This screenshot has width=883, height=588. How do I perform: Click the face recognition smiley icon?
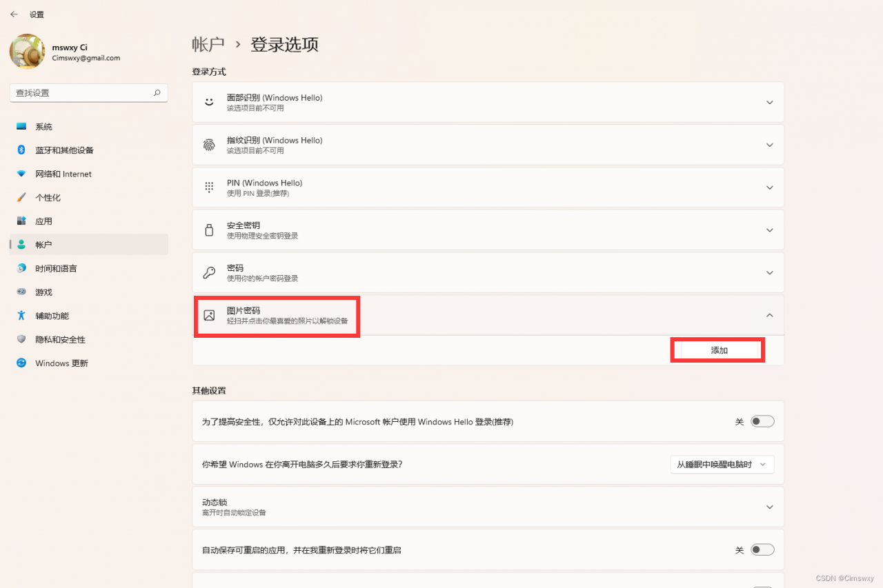[209, 102]
